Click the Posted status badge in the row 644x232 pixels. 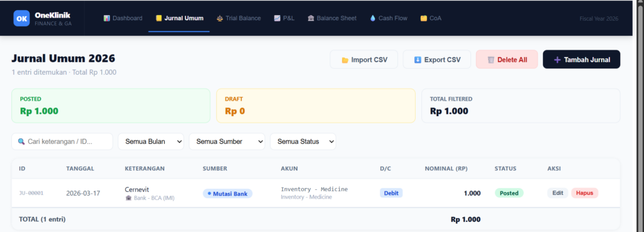509,193
